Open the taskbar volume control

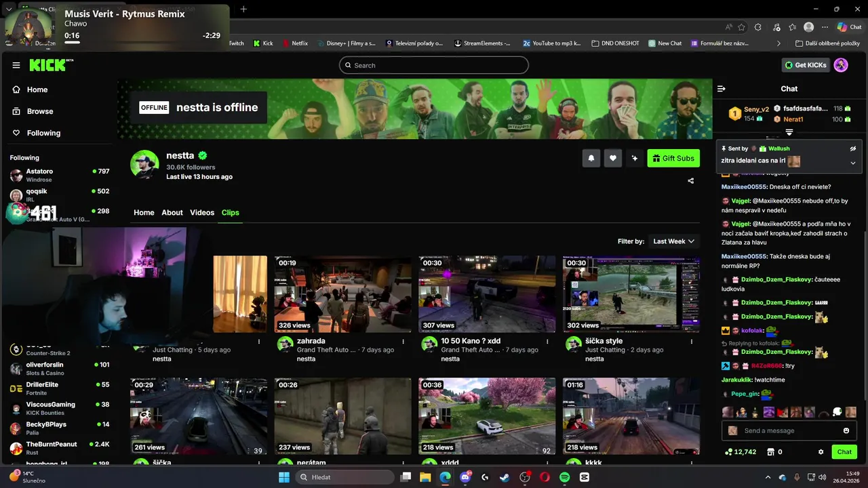(822, 477)
